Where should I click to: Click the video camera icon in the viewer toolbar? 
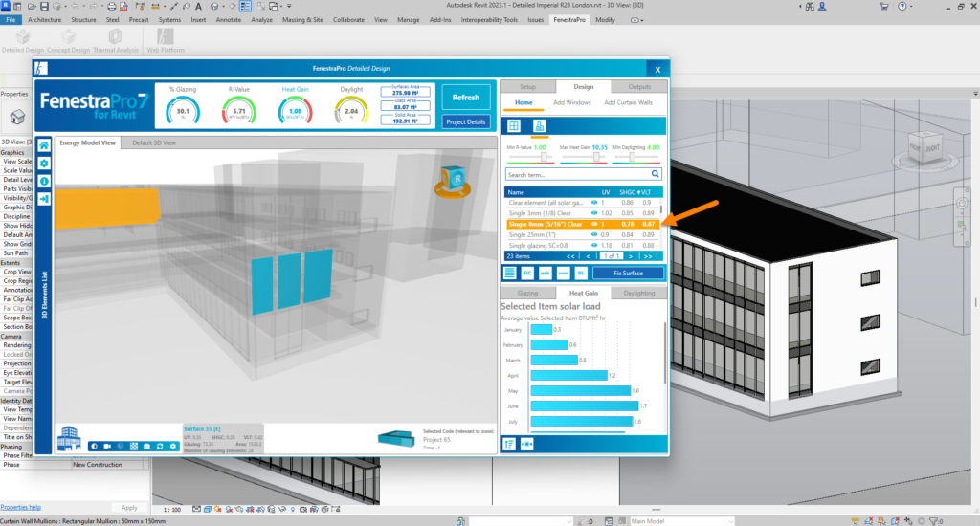(107, 446)
